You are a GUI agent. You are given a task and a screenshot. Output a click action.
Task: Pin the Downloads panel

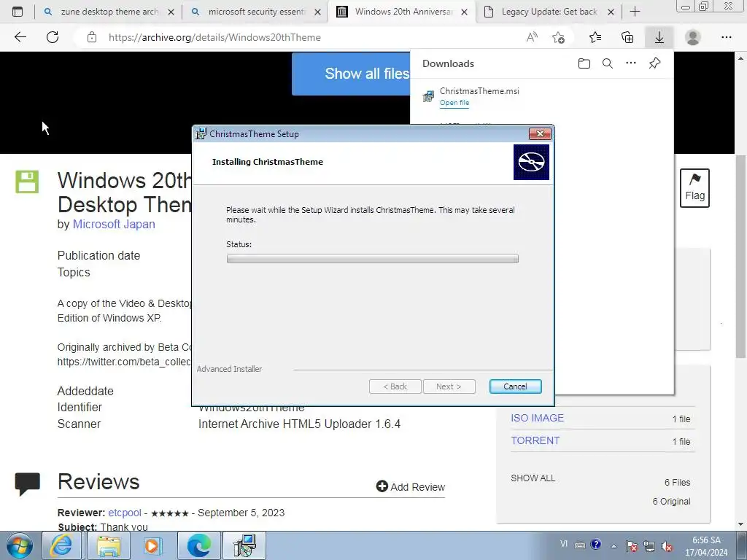tap(654, 63)
